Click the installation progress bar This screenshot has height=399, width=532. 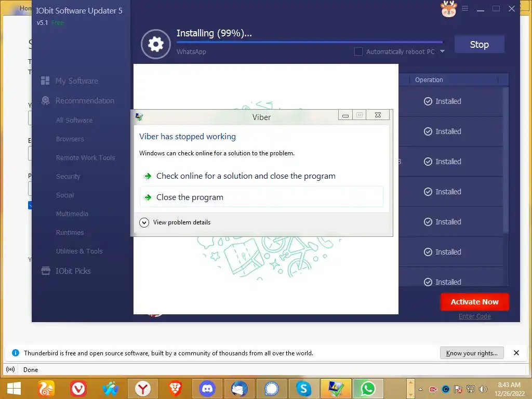(x=310, y=42)
